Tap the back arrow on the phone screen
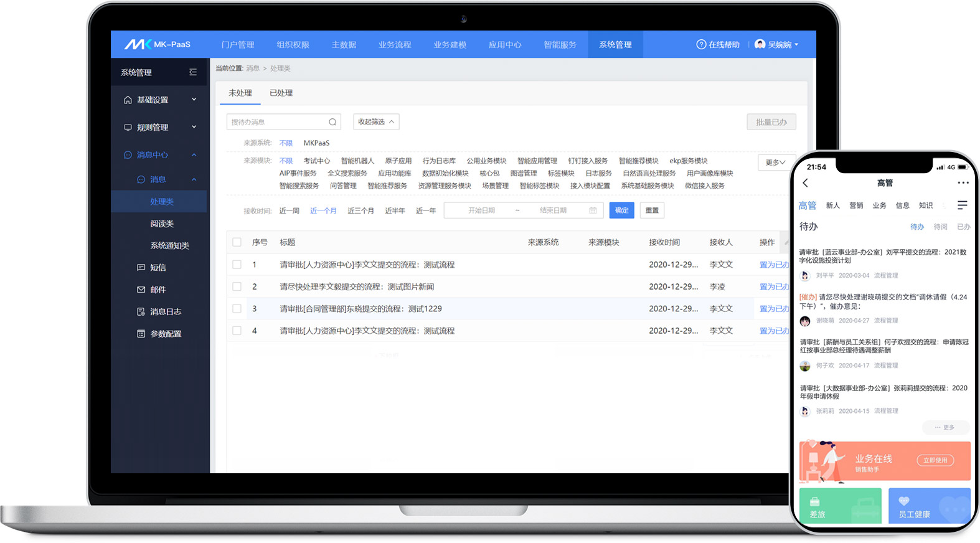The height and width of the screenshot is (543, 980). (x=806, y=183)
